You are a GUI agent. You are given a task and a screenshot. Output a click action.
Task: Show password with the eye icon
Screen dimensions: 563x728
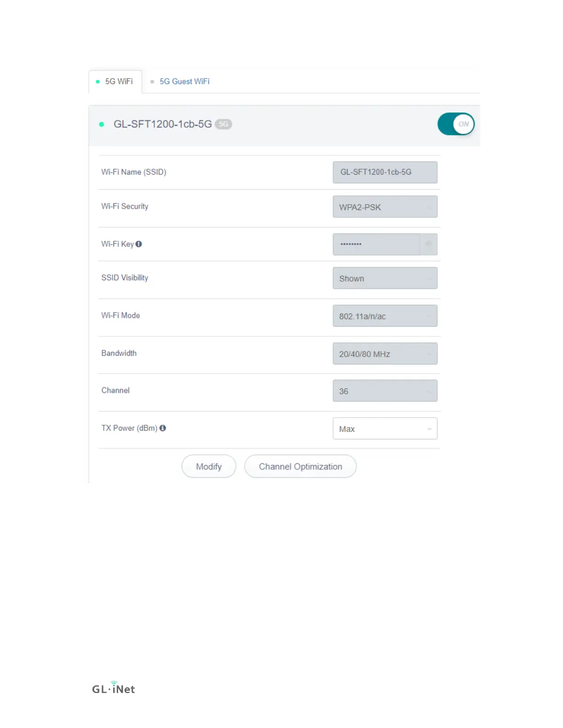tap(428, 244)
